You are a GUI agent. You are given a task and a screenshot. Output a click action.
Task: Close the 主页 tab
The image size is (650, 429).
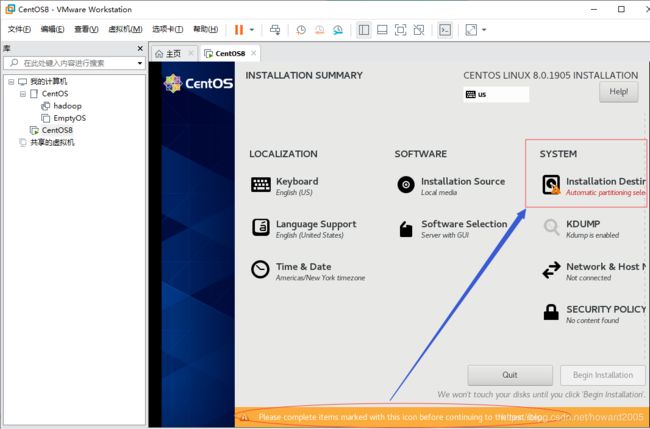[191, 53]
